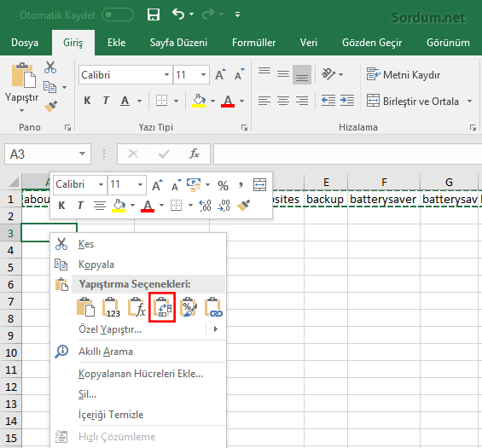Choose the standard Paste option

point(85,307)
